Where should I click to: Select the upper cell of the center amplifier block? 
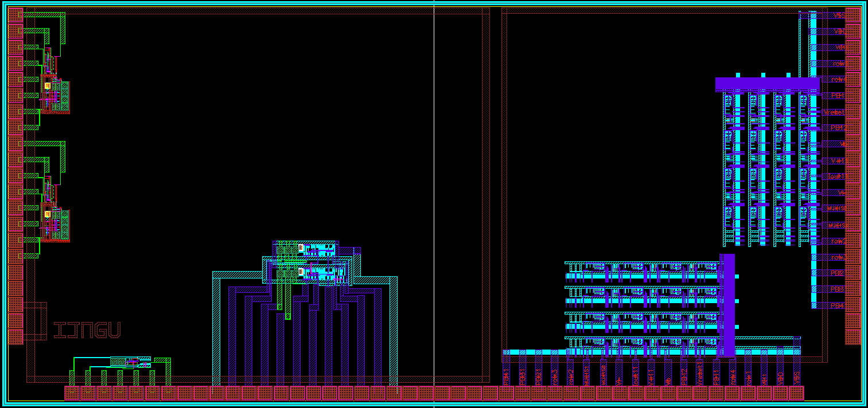[x=306, y=250]
